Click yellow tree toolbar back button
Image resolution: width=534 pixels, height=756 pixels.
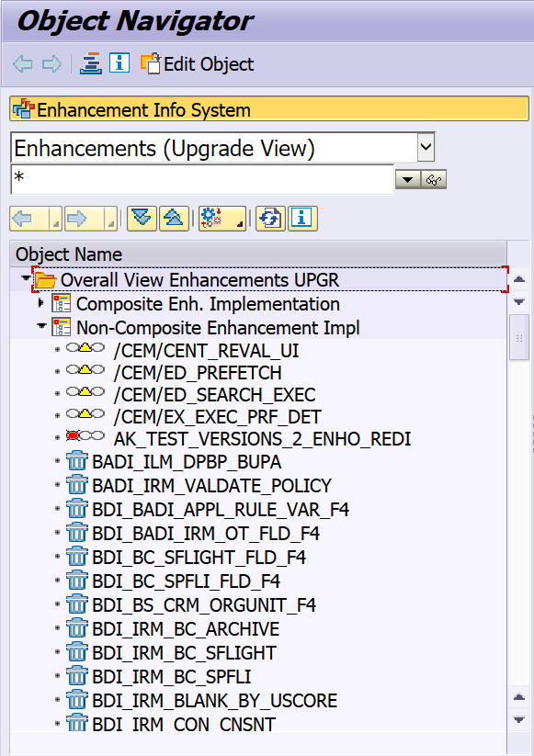pyautogui.click(x=36, y=219)
